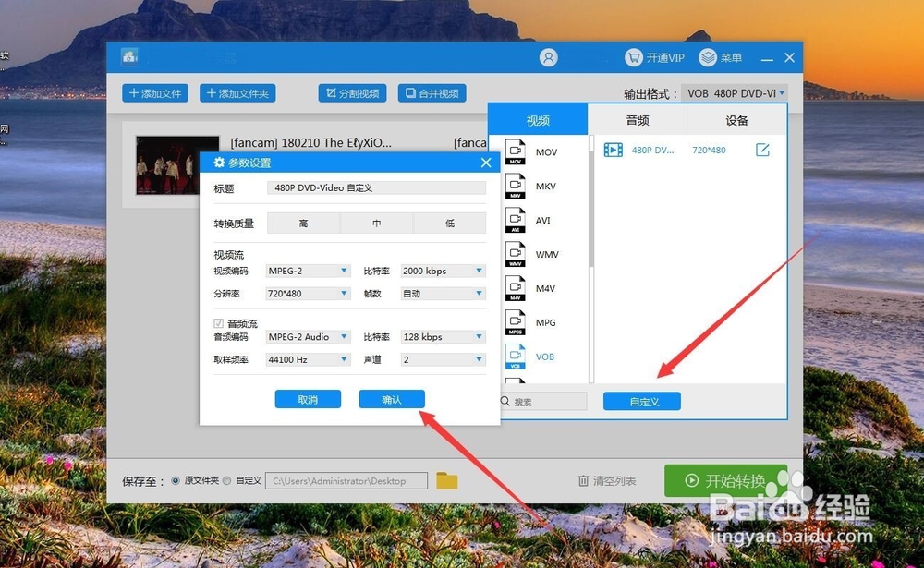Click the 搜索 search input field
This screenshot has width=924, height=568.
coord(543,401)
